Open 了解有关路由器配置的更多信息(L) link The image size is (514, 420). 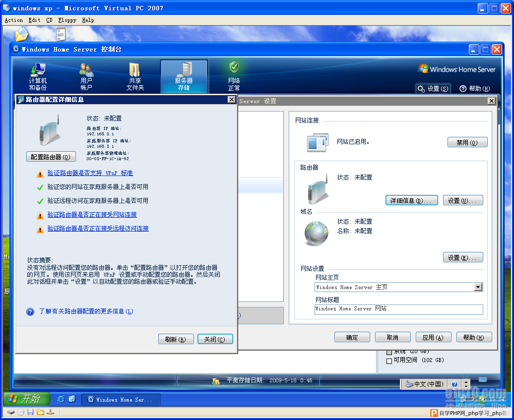[86, 311]
